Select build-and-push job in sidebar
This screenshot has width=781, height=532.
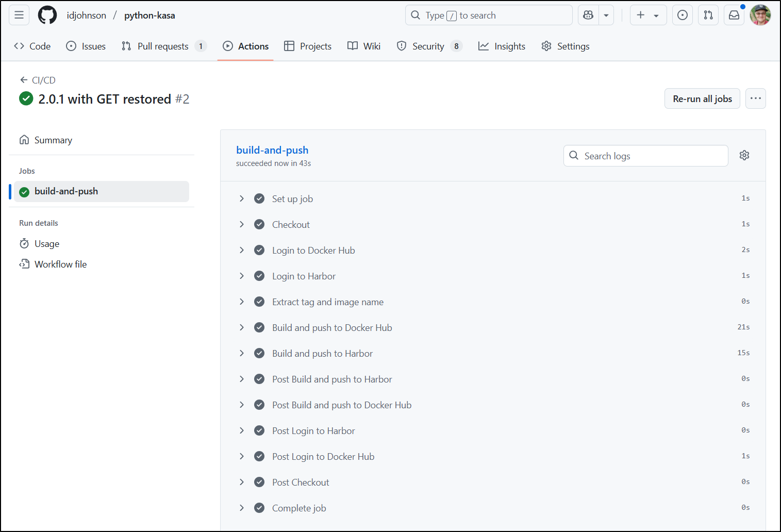coord(102,191)
